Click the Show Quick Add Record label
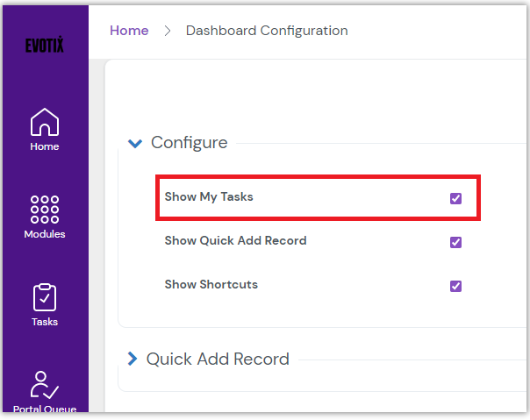This screenshot has height=420, width=530. 235,241
